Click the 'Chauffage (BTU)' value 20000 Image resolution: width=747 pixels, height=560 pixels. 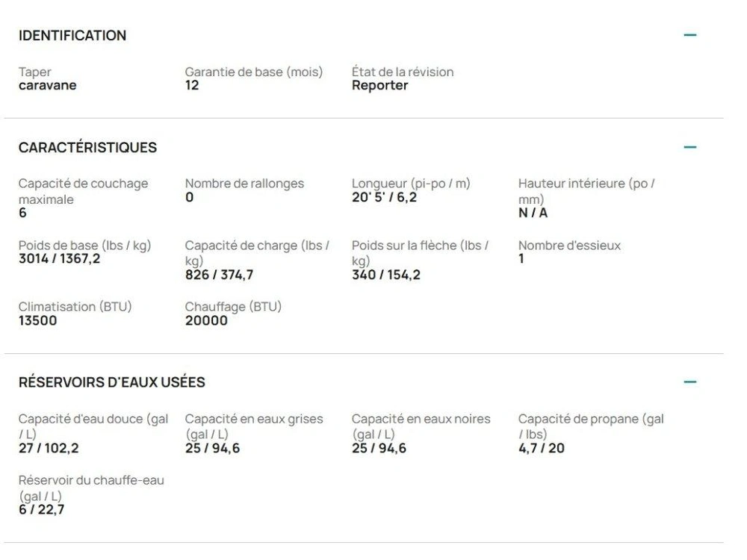pyautogui.click(x=206, y=321)
